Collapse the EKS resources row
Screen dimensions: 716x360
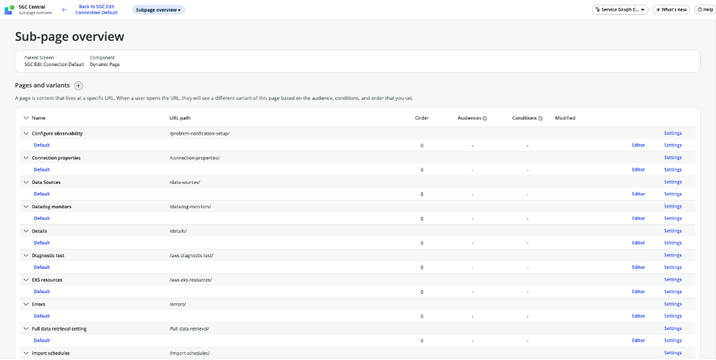click(x=26, y=280)
